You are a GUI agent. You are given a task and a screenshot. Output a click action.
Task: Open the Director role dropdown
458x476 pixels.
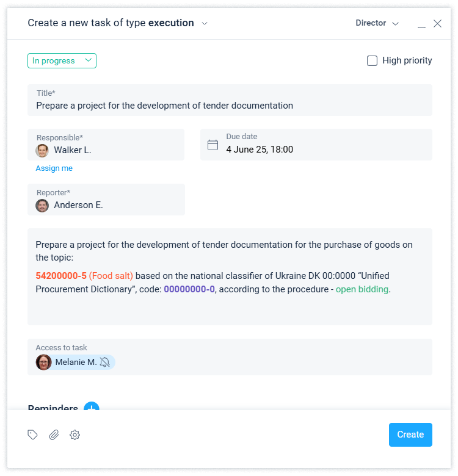coord(377,23)
